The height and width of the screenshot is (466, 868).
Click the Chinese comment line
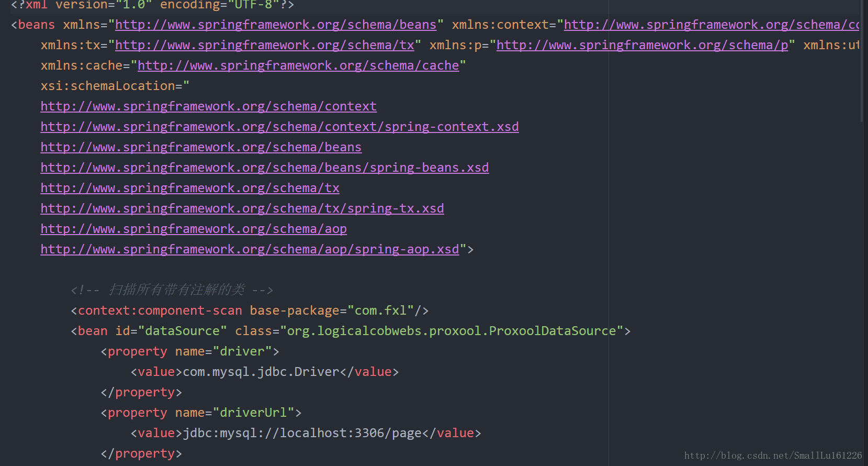172,290
